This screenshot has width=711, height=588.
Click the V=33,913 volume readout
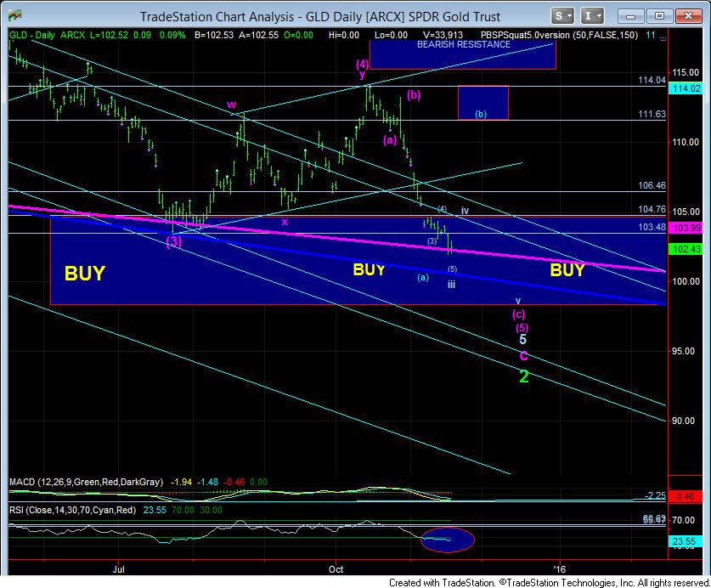coord(443,35)
